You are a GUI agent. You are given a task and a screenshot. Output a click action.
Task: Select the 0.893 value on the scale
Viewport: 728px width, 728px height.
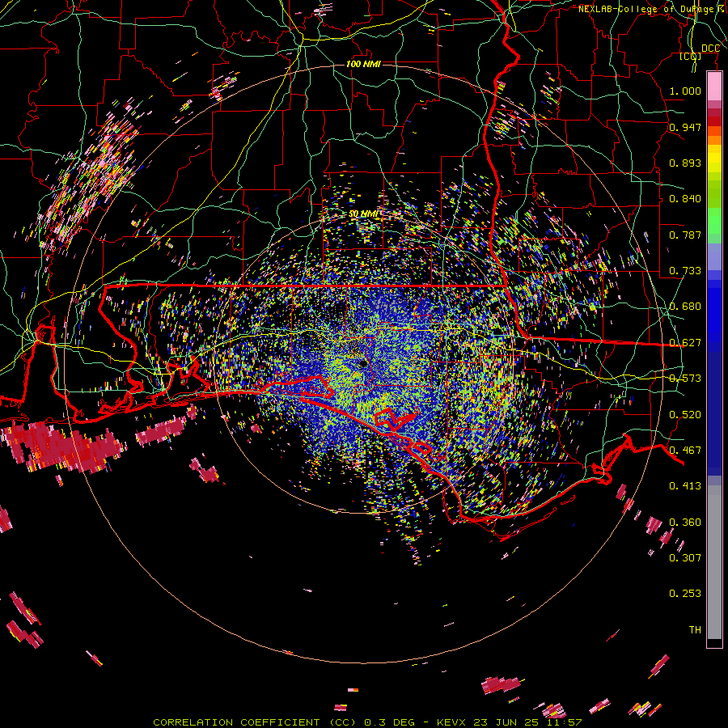(685, 163)
